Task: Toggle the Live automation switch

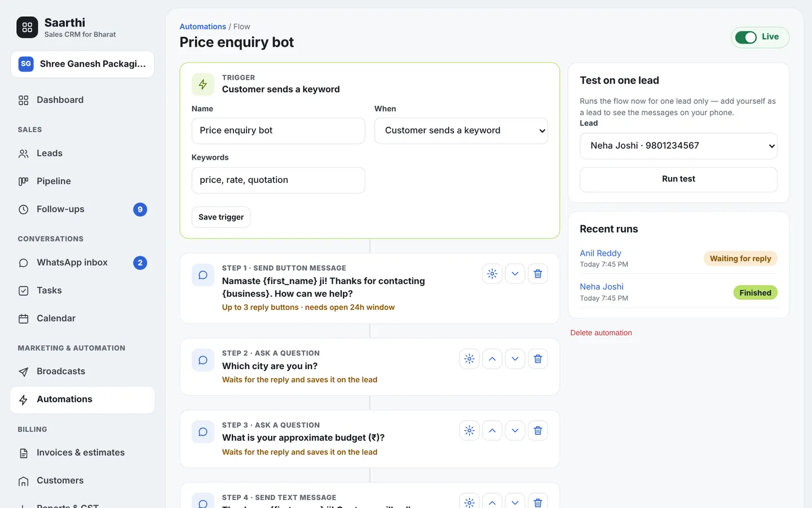Action: (x=746, y=37)
